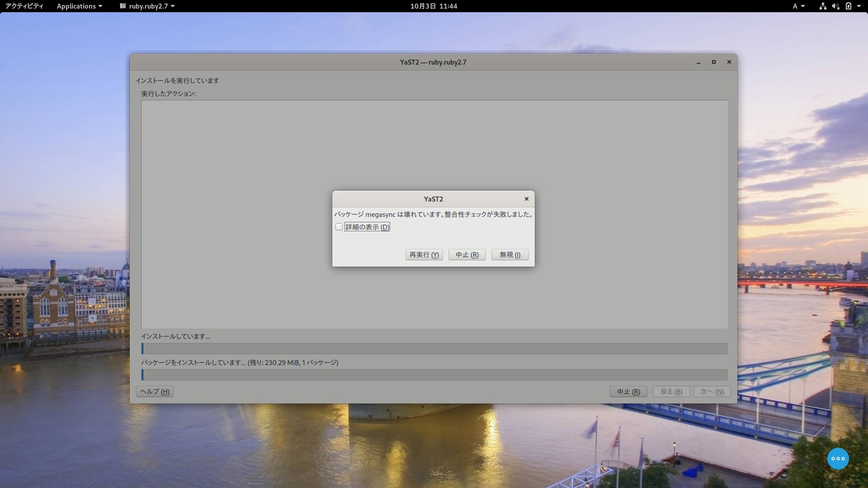This screenshot has width=868, height=488.
Task: Click the package install progress bar
Action: coord(434,375)
